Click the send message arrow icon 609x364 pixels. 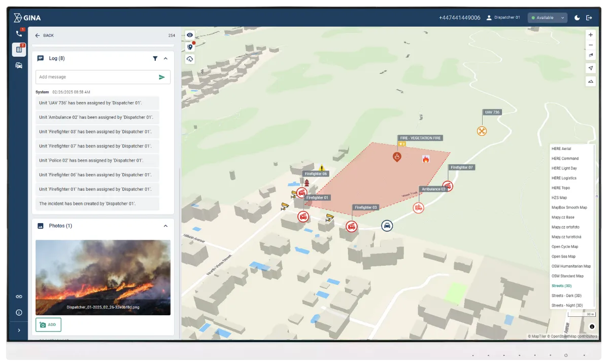(x=162, y=77)
